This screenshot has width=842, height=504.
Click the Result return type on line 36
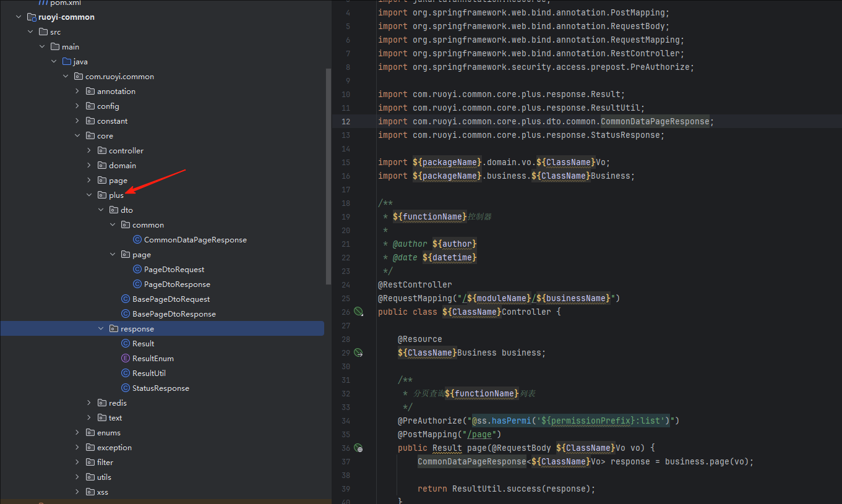coord(447,448)
